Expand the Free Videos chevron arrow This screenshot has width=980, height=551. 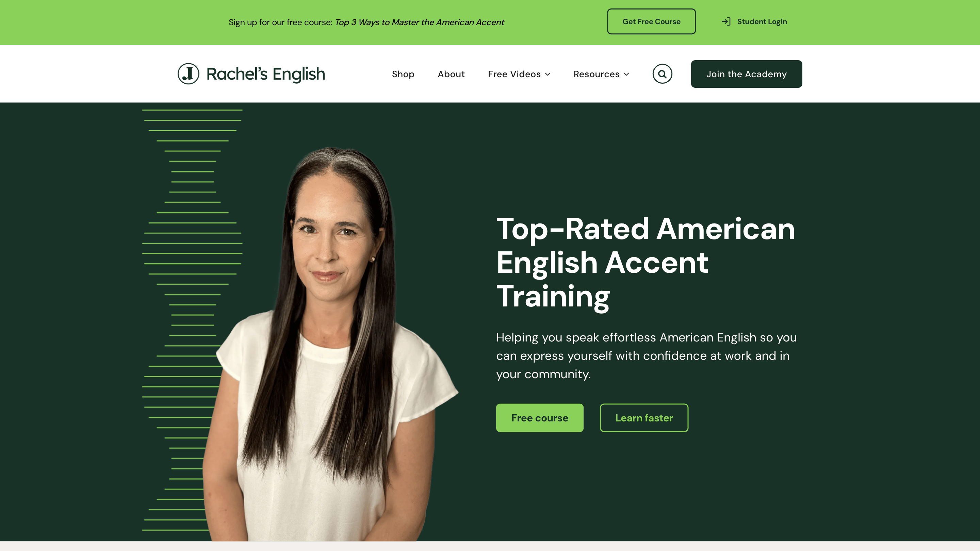[548, 74]
